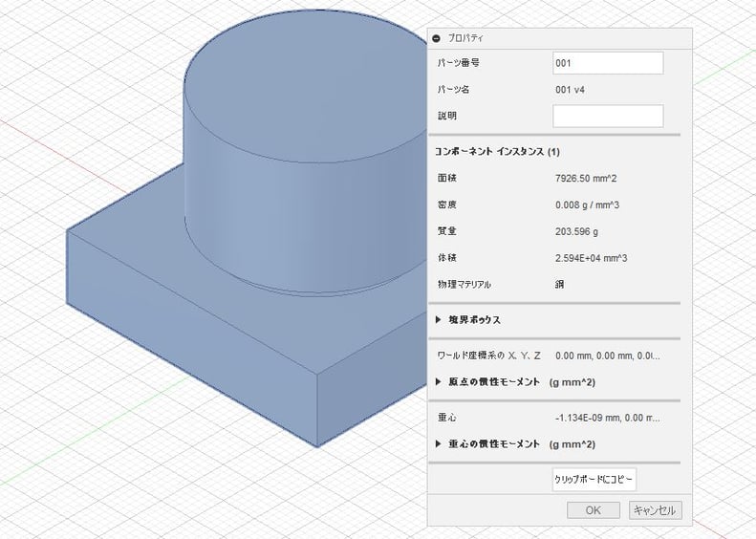Click the world coordinates value 0.00 mm, 0.00 mm
Image resolution: width=756 pixels, height=539 pixels.
608,356
